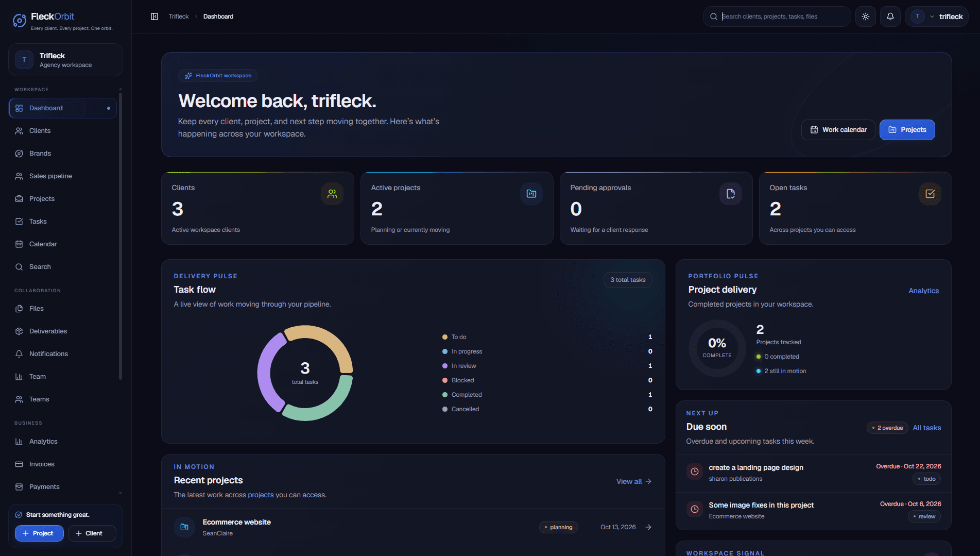This screenshot has height=556, width=980.
Task: Click the 2 overdue badge
Action: pyautogui.click(x=887, y=428)
